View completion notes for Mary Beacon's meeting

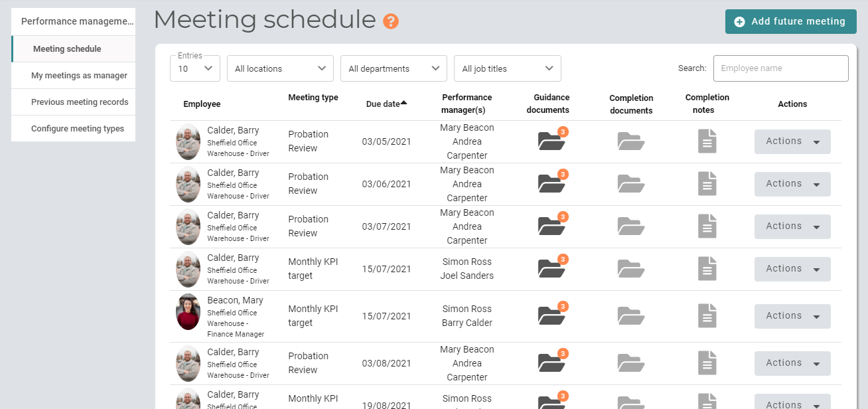(x=707, y=316)
